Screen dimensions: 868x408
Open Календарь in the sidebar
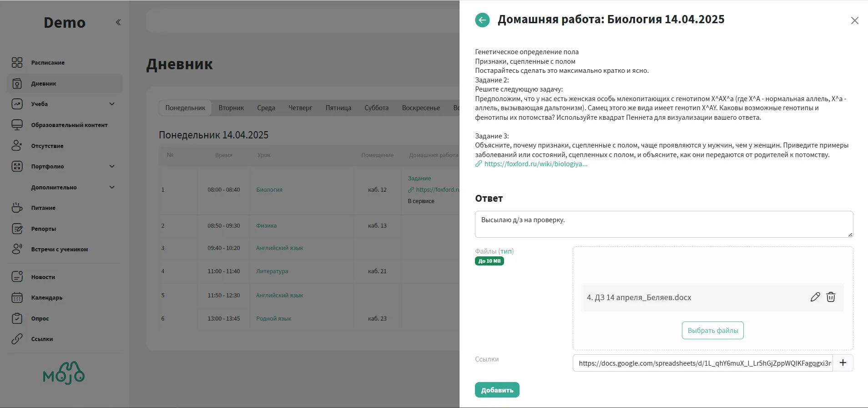[x=46, y=298]
